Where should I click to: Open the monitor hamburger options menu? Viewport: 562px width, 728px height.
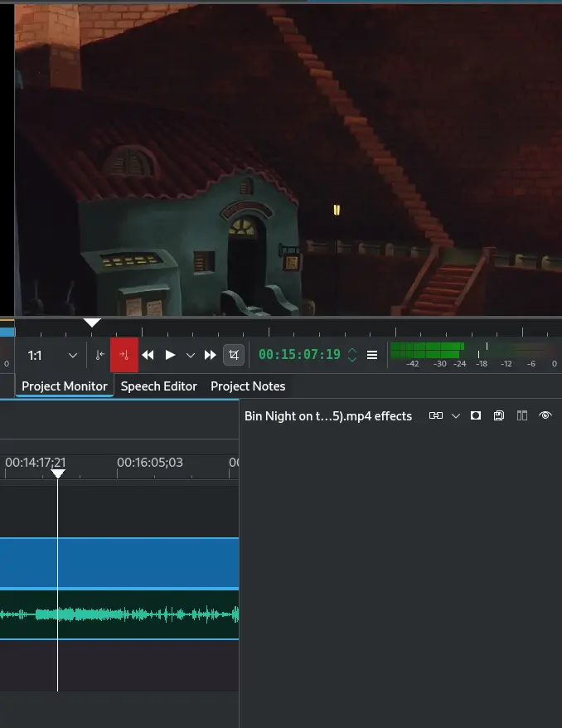pos(371,355)
